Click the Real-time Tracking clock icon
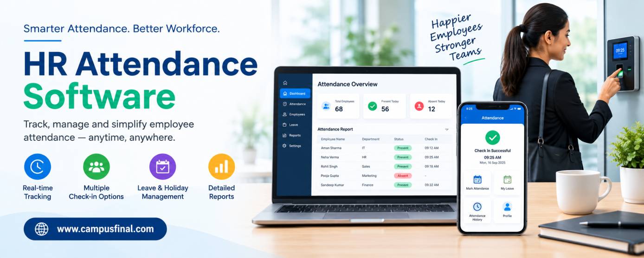Screen dimensions: 644x258 38,167
